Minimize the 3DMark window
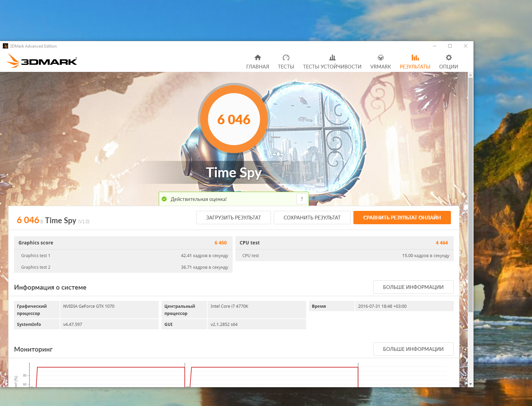The width and height of the screenshot is (532, 406). [x=434, y=46]
